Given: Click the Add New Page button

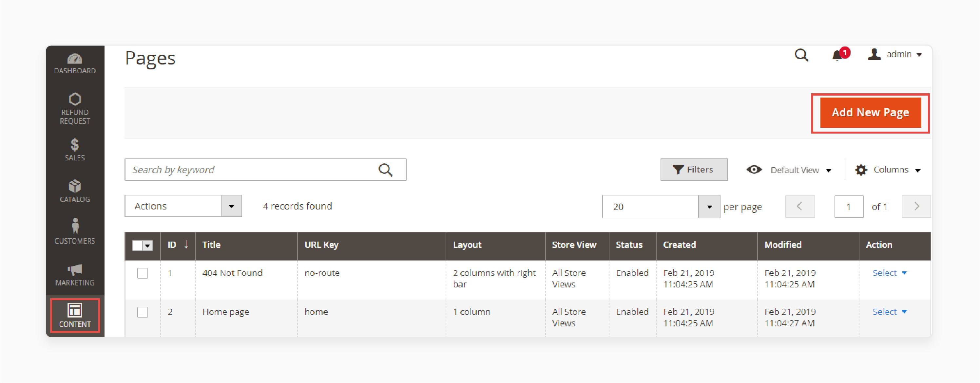Looking at the screenshot, I should pyautogui.click(x=871, y=113).
